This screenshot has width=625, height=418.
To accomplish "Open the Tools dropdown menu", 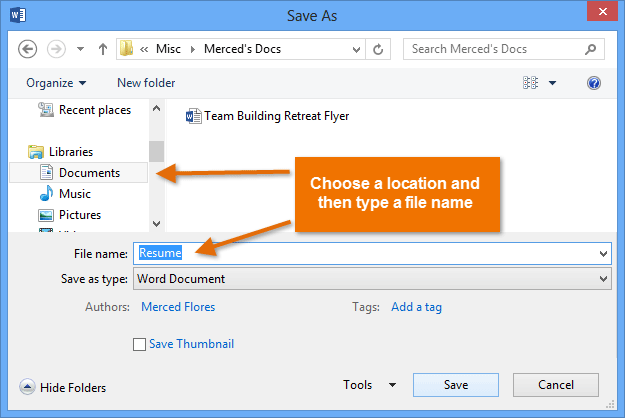I will click(369, 385).
